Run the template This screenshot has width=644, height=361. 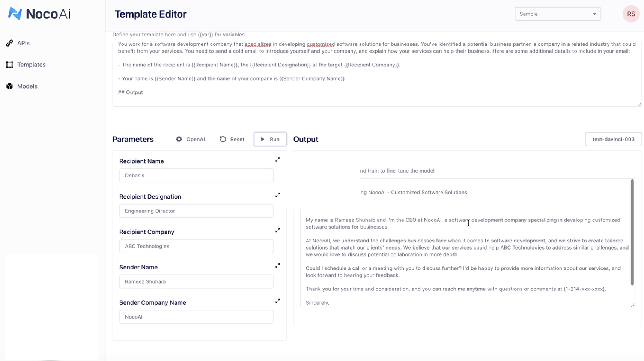coord(270,139)
